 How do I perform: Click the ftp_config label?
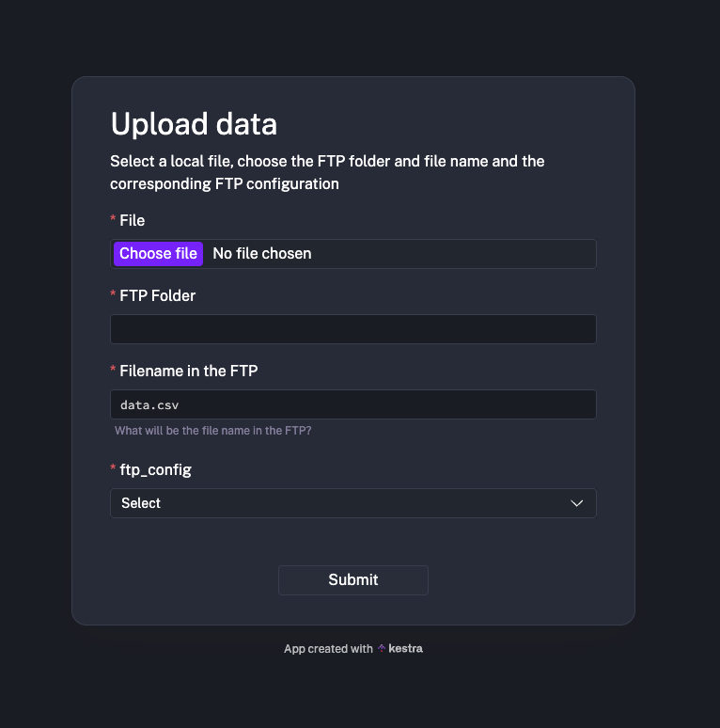click(156, 469)
